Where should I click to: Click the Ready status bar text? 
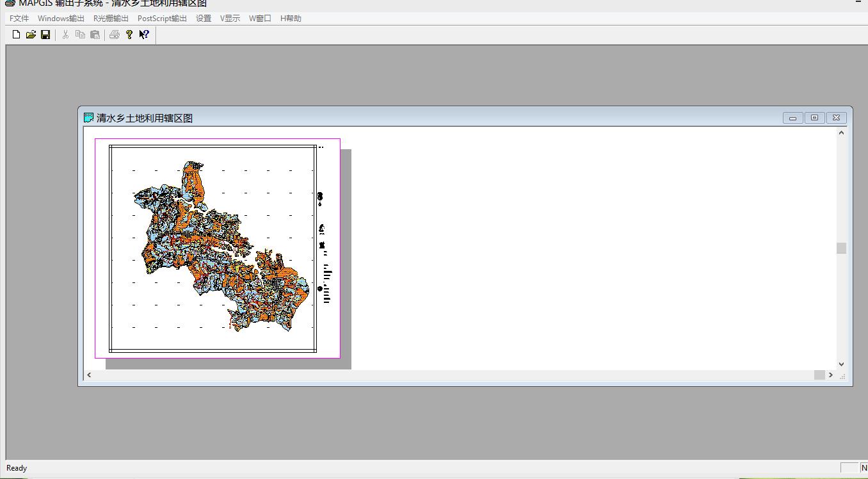click(17, 468)
